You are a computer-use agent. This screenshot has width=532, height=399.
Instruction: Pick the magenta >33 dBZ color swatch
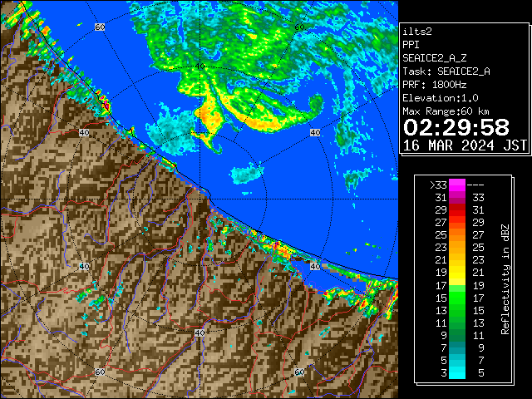tap(457, 185)
